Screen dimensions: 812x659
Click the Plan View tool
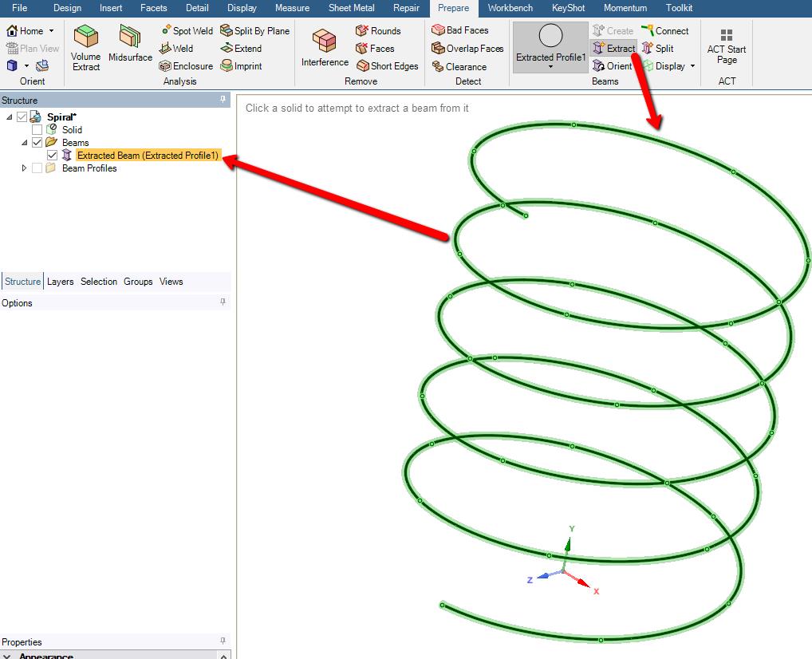tap(32, 48)
